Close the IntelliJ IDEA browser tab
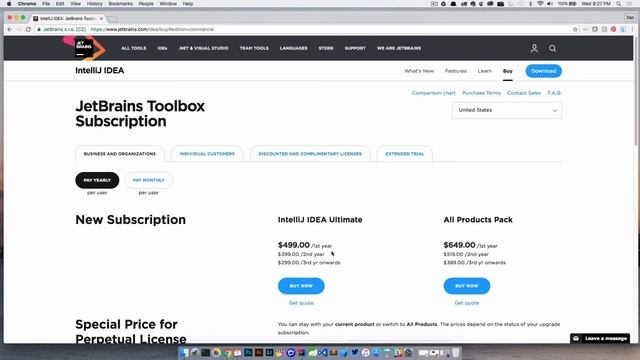This screenshot has width=640, height=360. (x=101, y=18)
